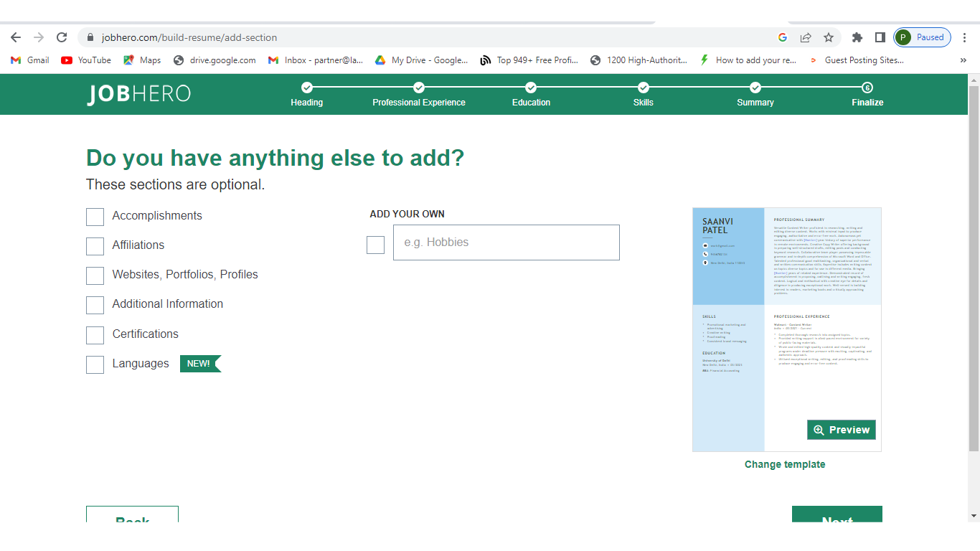This screenshot has height=551, width=980.
Task: Tick the Languages checkbox
Action: pyautogui.click(x=95, y=364)
